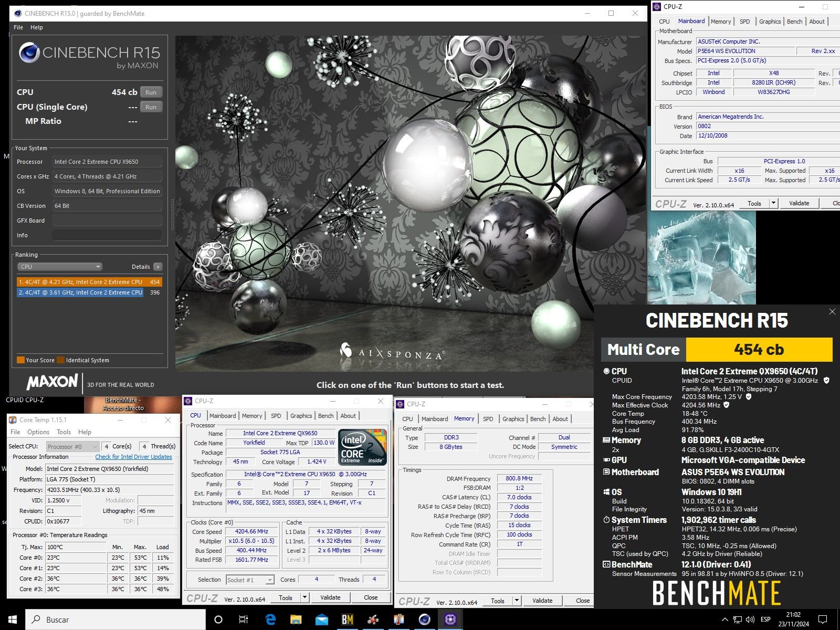Viewport: 840px width, 630px height.
Task: Click the Info field in Your System
Action: pyautogui.click(x=107, y=235)
